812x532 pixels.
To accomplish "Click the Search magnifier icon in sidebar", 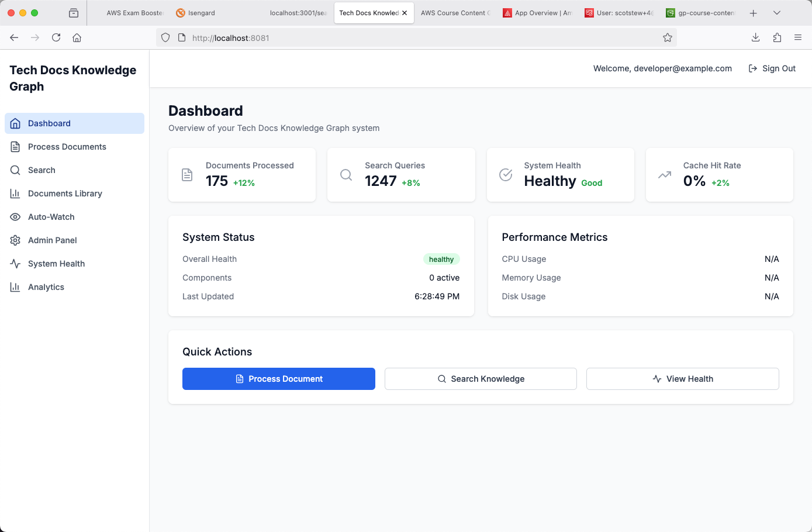I will 16,170.
